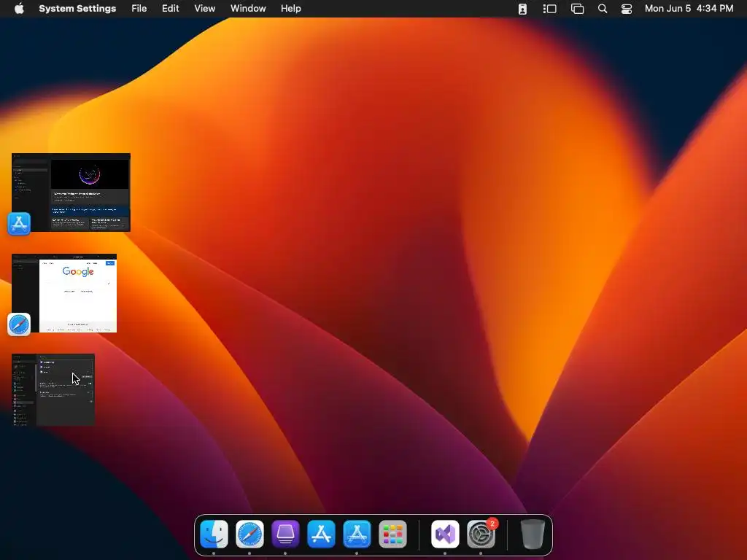Open the File menu
Image resolution: width=747 pixels, height=560 pixels.
[139, 9]
